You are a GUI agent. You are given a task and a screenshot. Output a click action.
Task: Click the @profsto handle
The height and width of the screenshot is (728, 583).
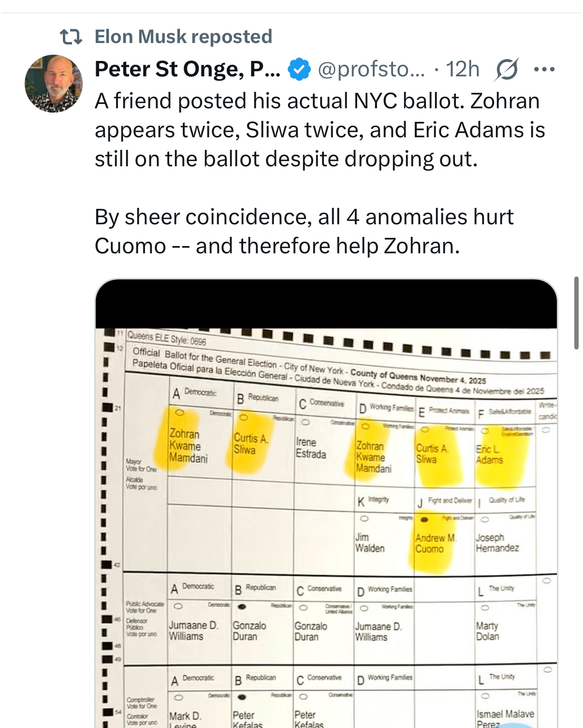371,69
